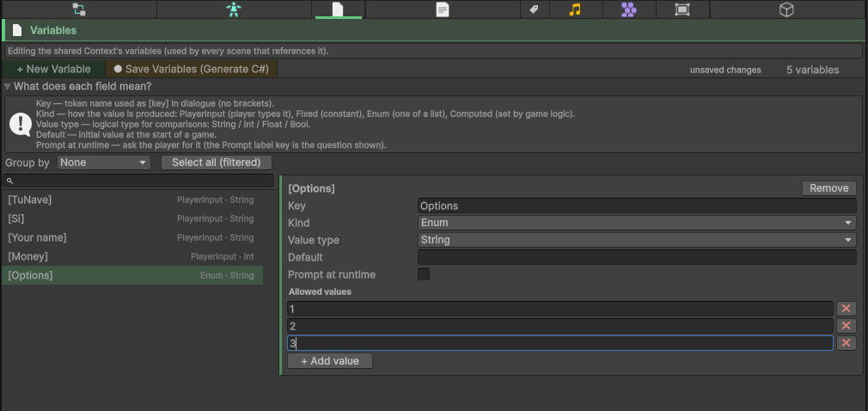Screen dimensions: 868x411
Task: Open the Value type dropdown showing String
Action: [x=637, y=240]
